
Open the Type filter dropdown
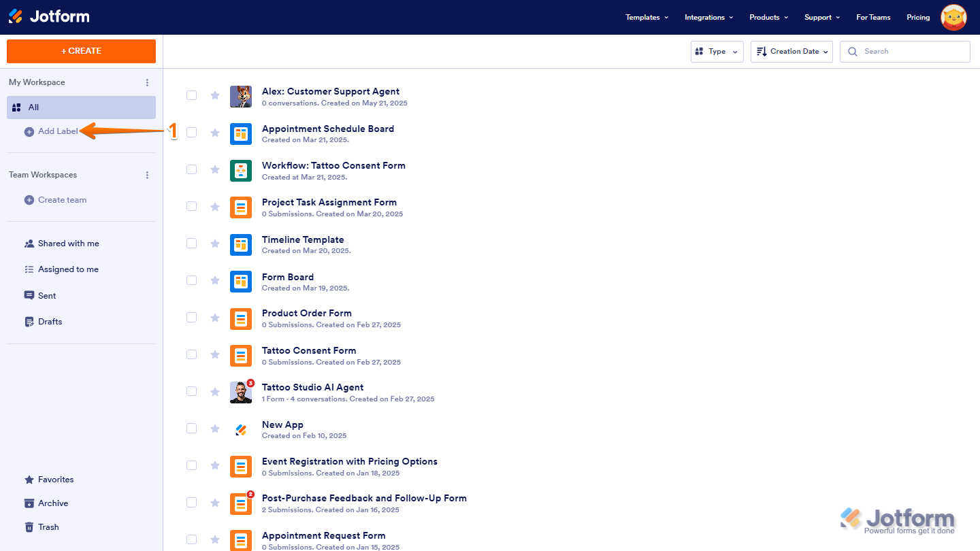pos(717,52)
